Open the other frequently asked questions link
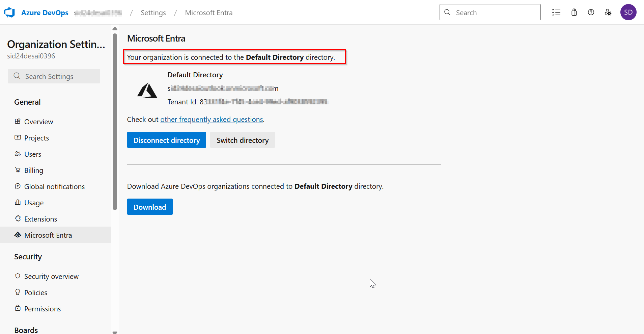This screenshot has width=644, height=334. coord(212,120)
